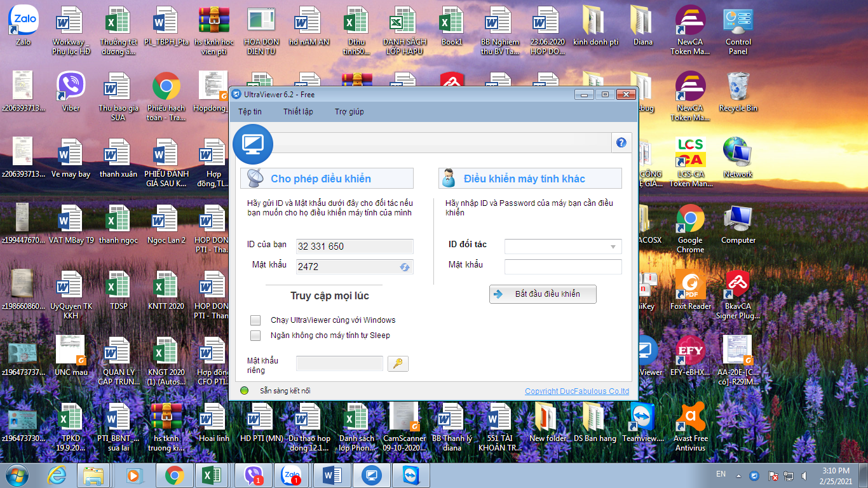Select the Recycle Bin icon
This screenshot has width=868, height=488.
(x=738, y=92)
